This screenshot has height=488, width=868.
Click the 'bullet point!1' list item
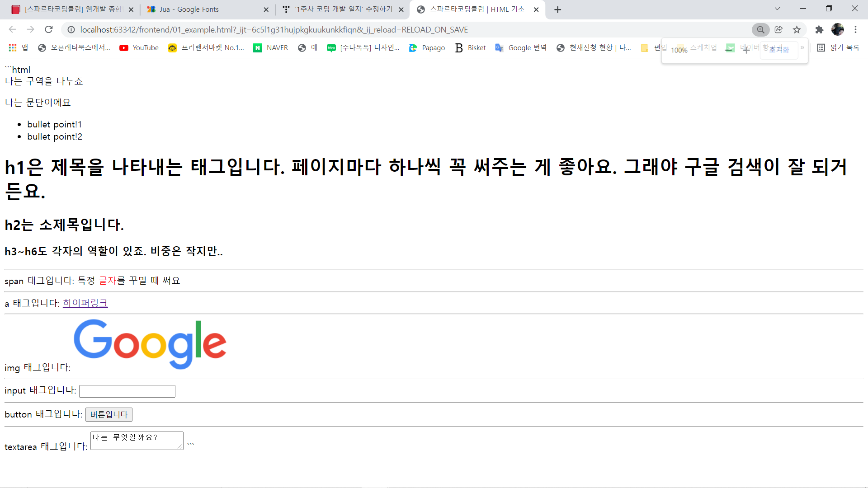(x=54, y=124)
